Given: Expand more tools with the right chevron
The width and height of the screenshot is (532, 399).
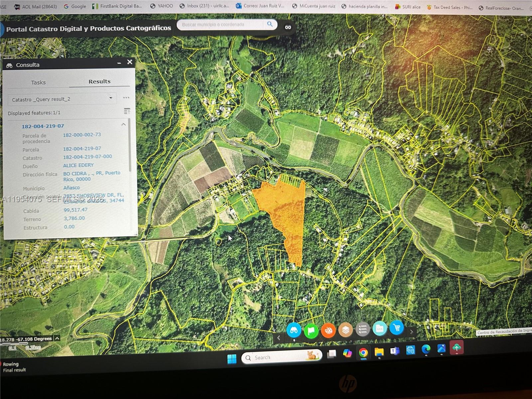Looking at the screenshot, I should pyautogui.click(x=412, y=332).
